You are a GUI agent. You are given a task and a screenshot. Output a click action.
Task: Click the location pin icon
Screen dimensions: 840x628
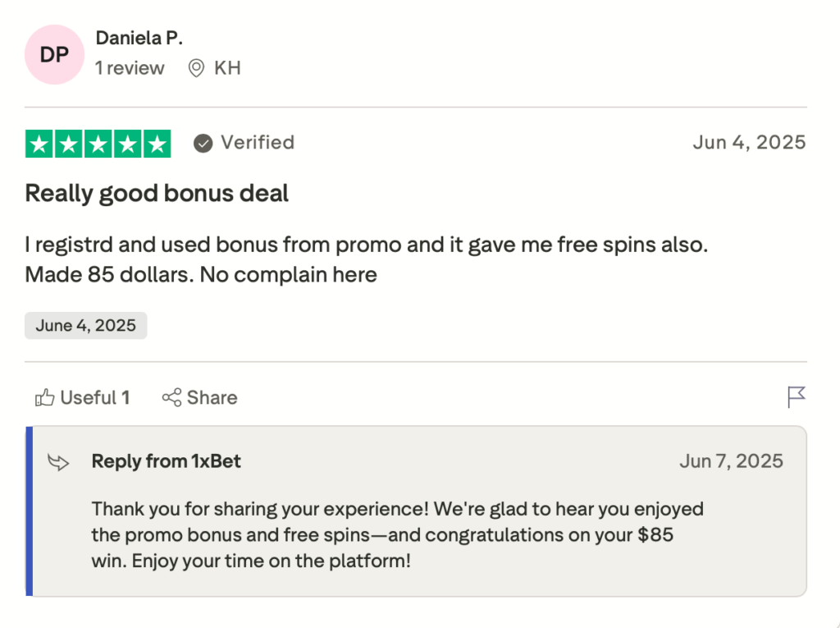196,68
